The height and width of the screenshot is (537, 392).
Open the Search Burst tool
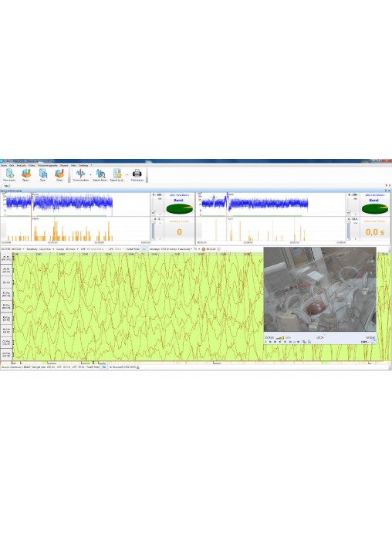[100, 174]
